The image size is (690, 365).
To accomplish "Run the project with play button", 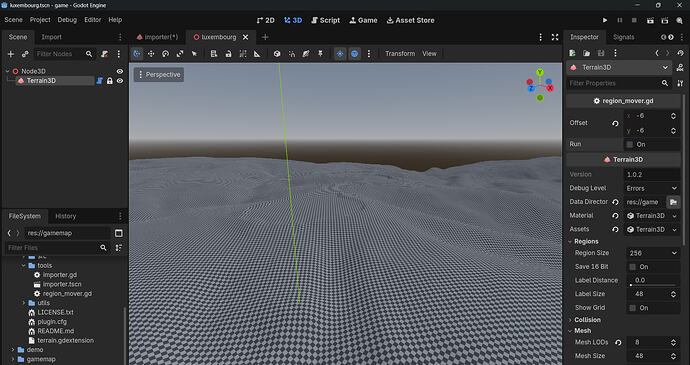I will point(605,20).
